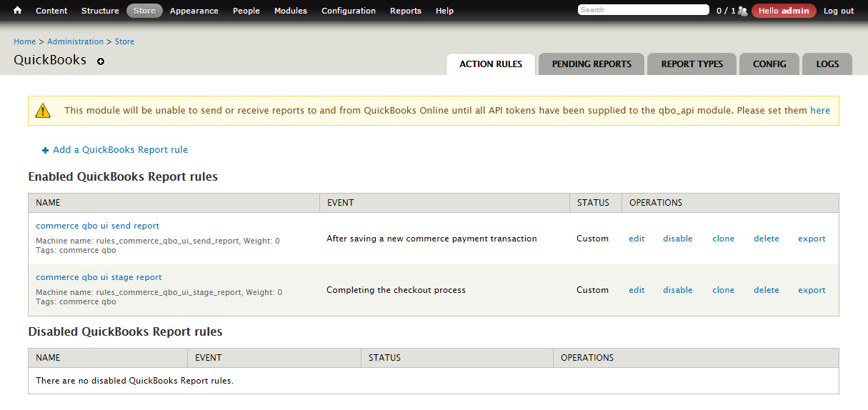Open the People menu
868x410 pixels.
click(246, 11)
